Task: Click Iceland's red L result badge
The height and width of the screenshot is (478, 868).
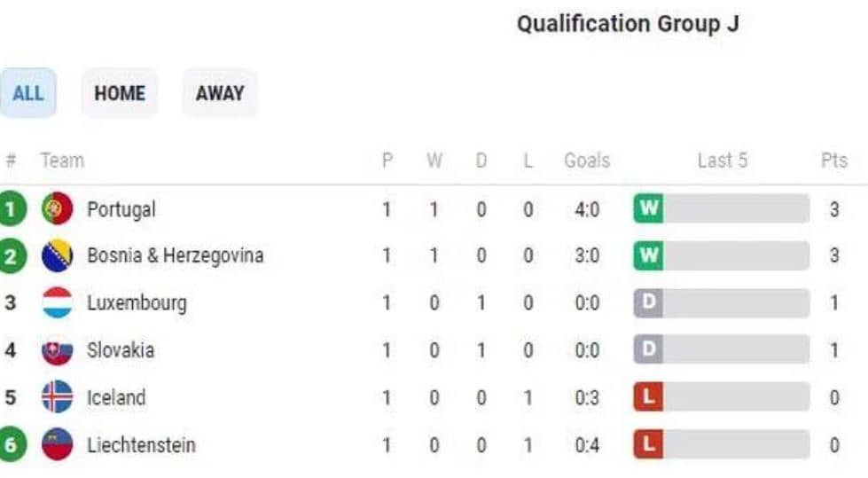Action: click(648, 396)
